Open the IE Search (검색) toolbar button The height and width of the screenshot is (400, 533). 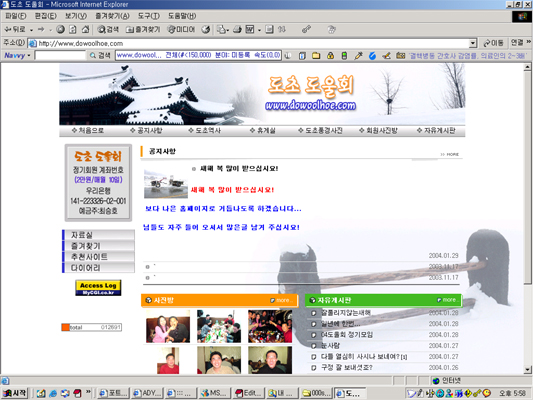(108, 30)
